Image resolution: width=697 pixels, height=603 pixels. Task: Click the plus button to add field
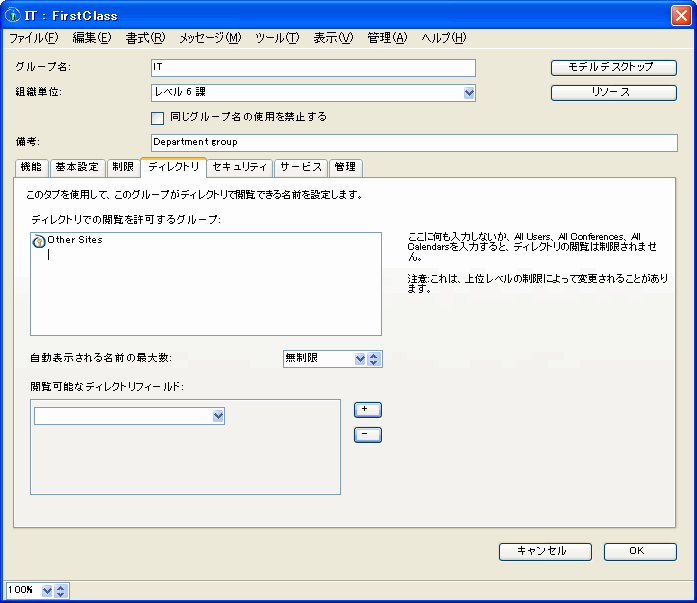click(368, 409)
